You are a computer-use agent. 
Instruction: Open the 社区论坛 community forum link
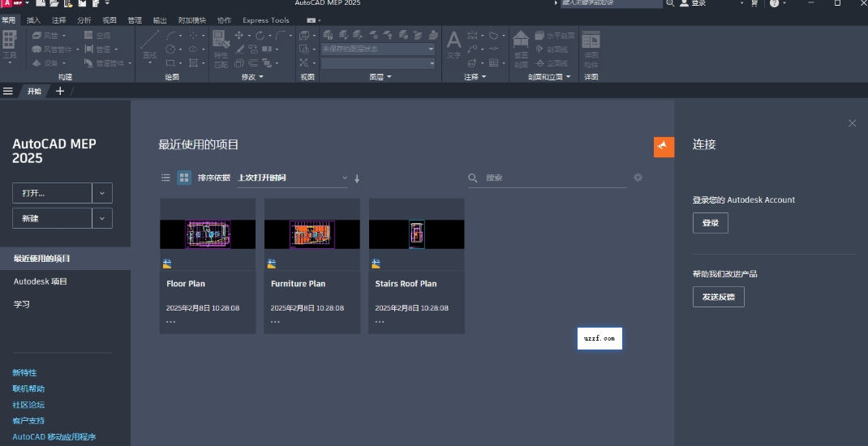coord(28,405)
